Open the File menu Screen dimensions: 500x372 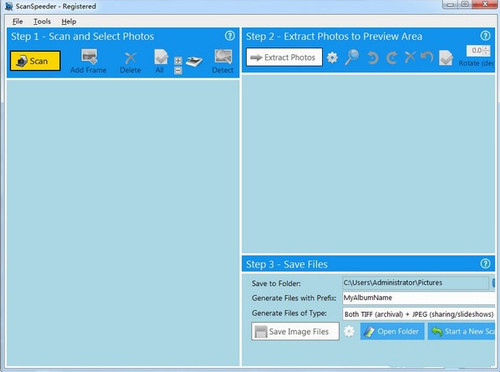pyautogui.click(x=17, y=22)
